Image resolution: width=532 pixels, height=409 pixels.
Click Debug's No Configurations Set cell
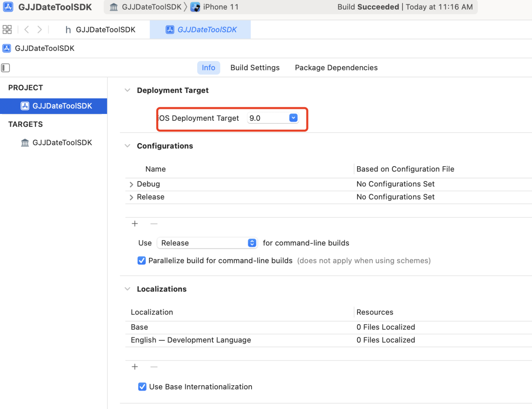click(395, 184)
